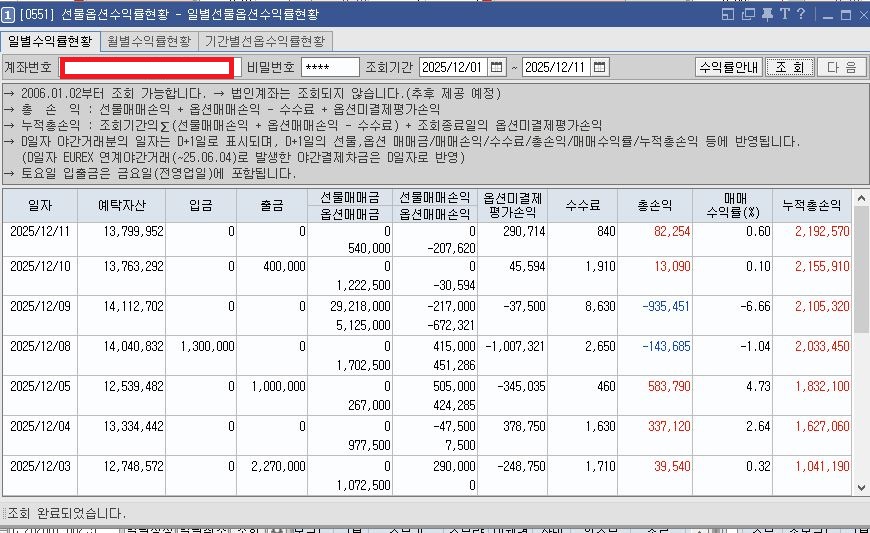
Task: Click the overlapping windows icon in title bar
Action: (748, 14)
